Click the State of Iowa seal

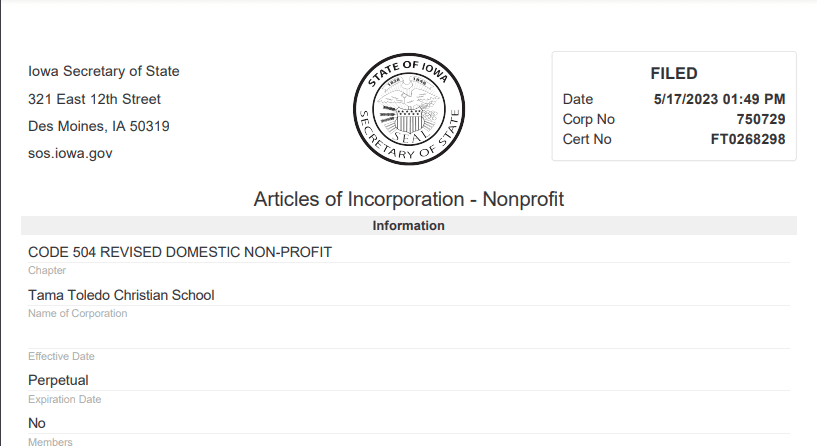coord(409,110)
